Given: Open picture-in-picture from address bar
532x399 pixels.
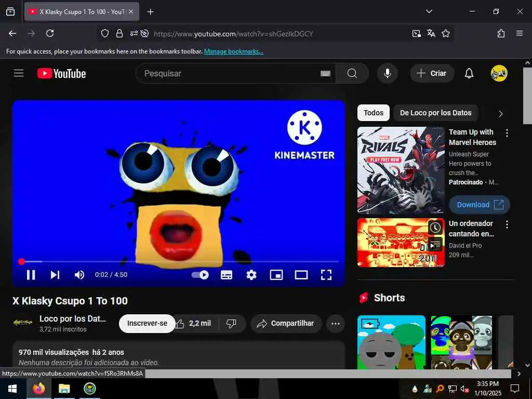Looking at the screenshot, I should (416, 33).
